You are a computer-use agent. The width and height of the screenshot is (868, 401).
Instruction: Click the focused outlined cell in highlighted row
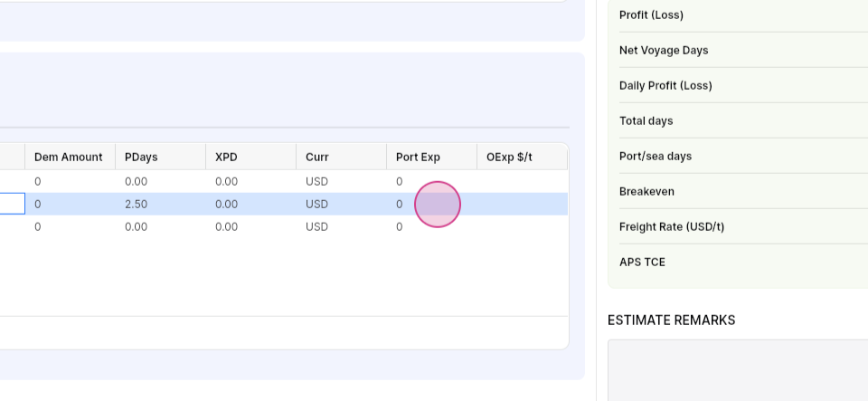(12, 204)
